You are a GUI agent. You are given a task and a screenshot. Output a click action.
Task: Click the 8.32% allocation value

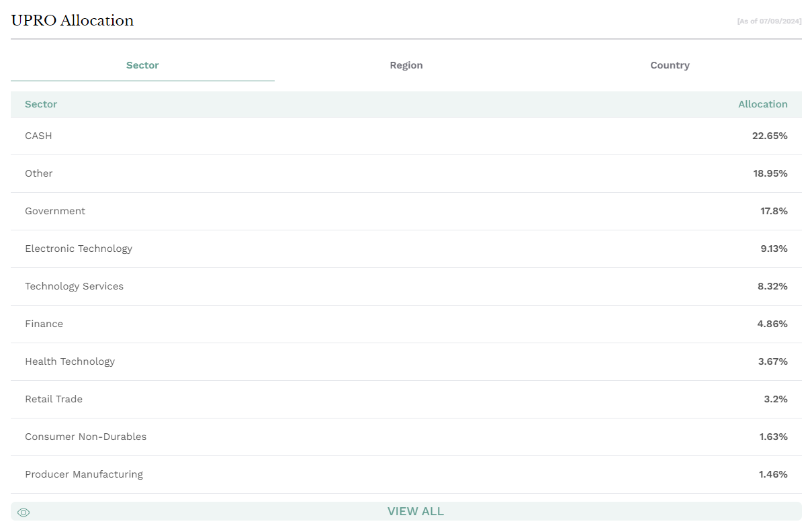pyautogui.click(x=772, y=286)
